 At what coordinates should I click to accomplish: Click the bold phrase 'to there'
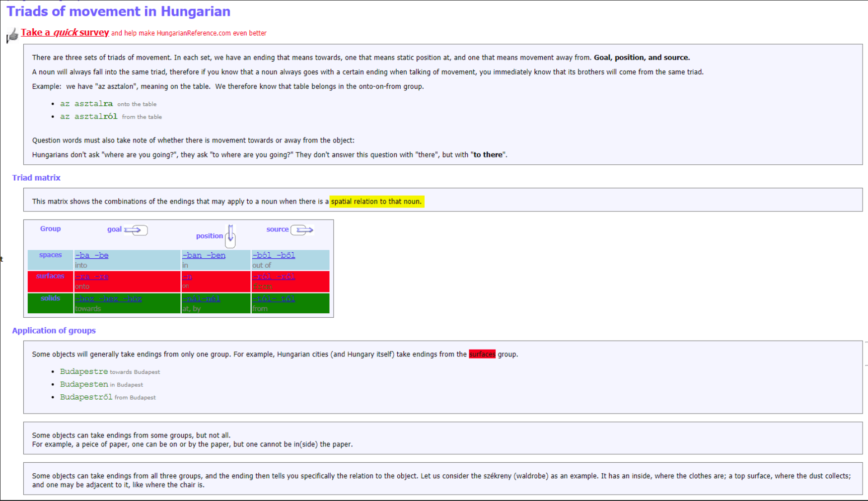[x=488, y=155]
